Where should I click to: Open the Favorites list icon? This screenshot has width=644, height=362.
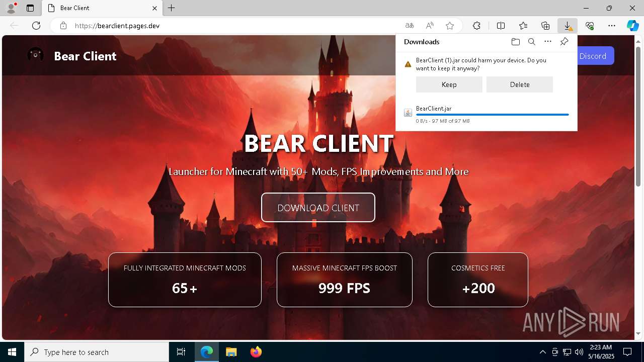click(x=523, y=26)
